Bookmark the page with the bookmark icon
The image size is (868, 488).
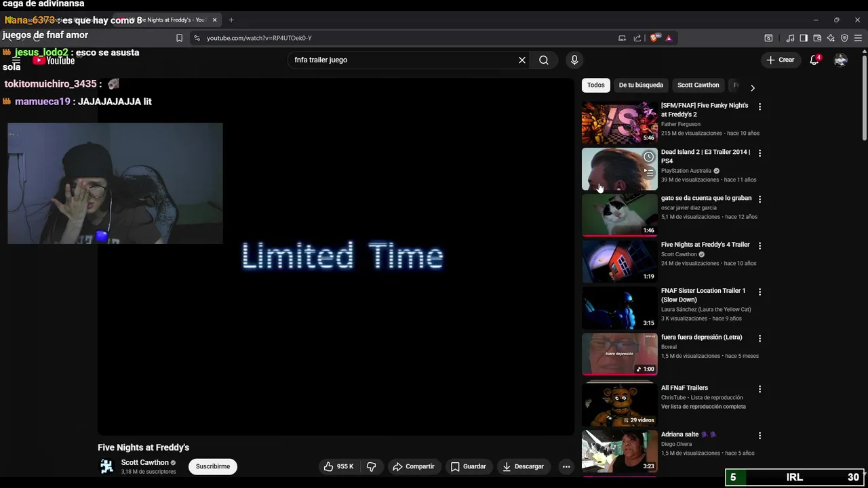tap(179, 38)
